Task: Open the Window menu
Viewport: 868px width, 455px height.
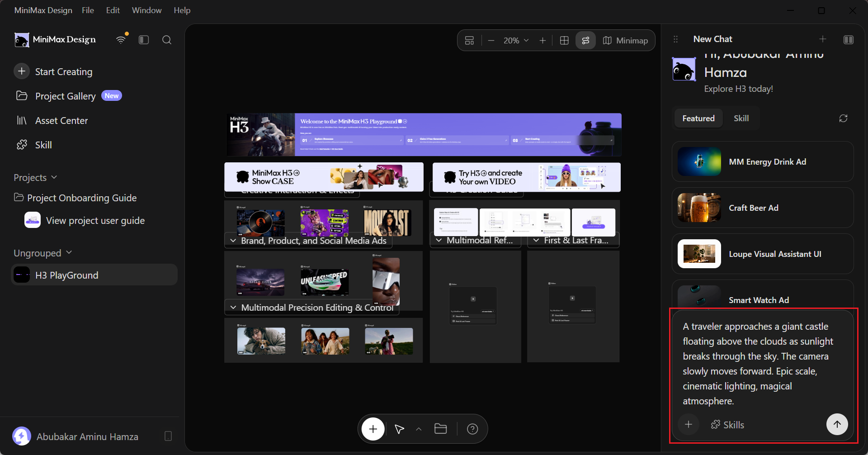Action: (146, 10)
